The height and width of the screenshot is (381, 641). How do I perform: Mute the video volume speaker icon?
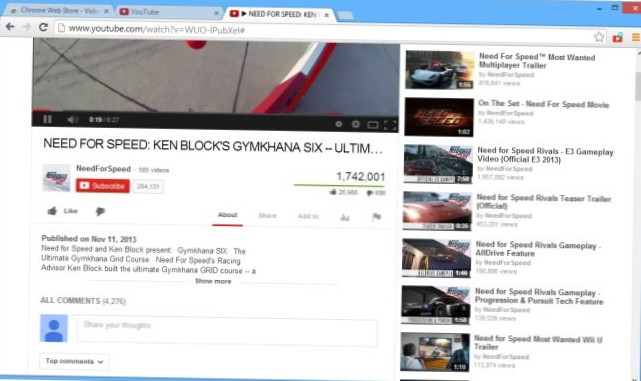[72, 119]
